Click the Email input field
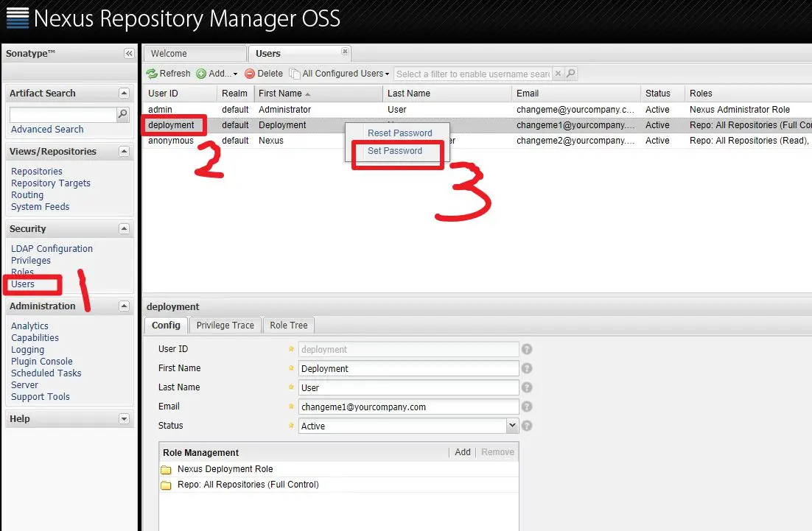This screenshot has width=812, height=531. pyautogui.click(x=409, y=407)
